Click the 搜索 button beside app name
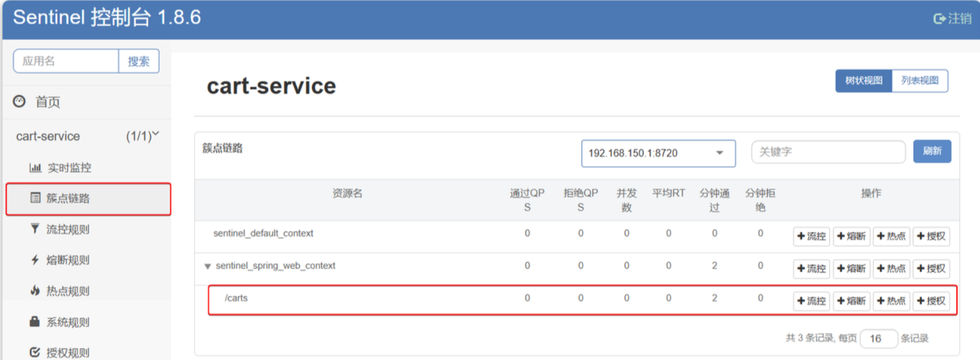The width and height of the screenshot is (980, 360). coord(138,62)
